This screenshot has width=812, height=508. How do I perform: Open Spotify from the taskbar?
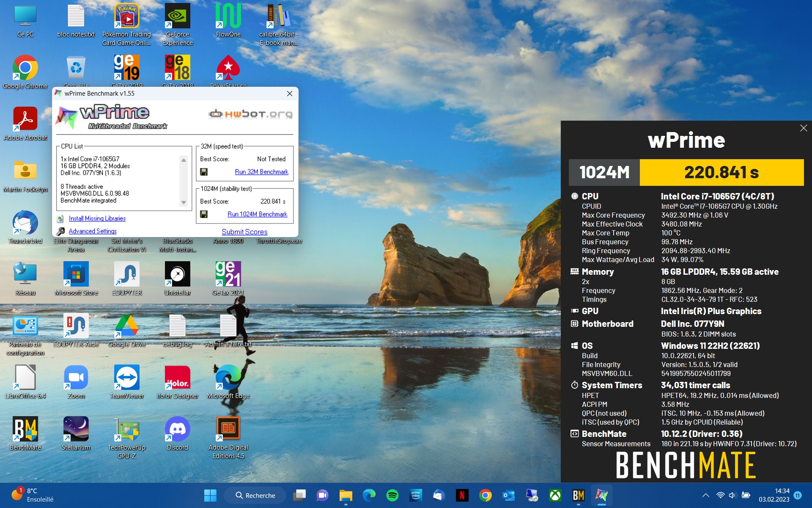tap(392, 495)
